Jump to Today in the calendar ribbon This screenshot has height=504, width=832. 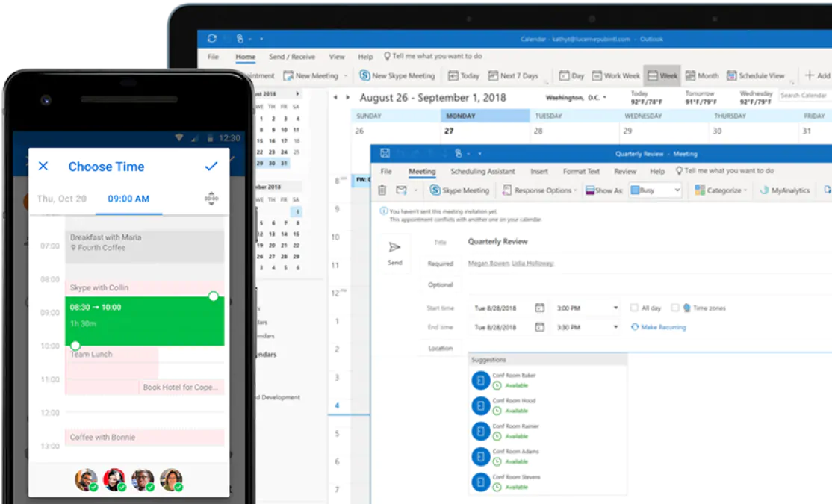(464, 75)
